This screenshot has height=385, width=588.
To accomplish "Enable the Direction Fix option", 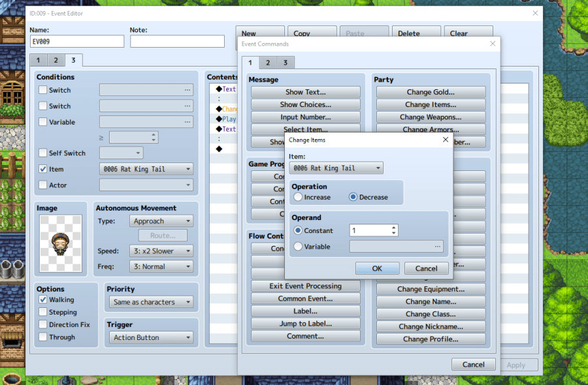I will coord(43,325).
